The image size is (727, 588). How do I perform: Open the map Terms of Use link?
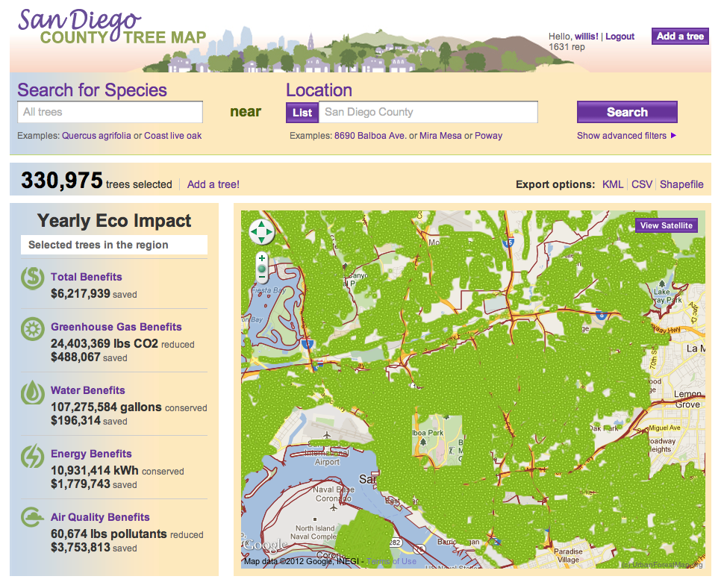click(x=391, y=561)
